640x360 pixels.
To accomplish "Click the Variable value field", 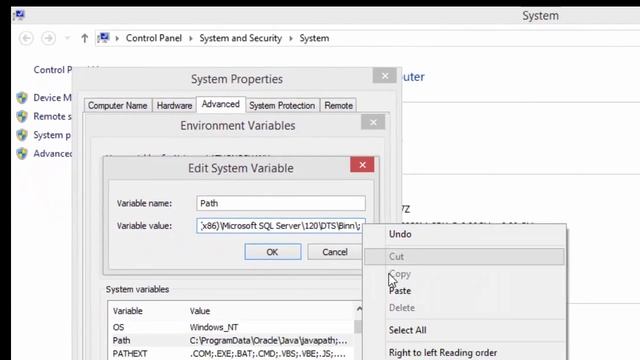I will coord(281,226).
